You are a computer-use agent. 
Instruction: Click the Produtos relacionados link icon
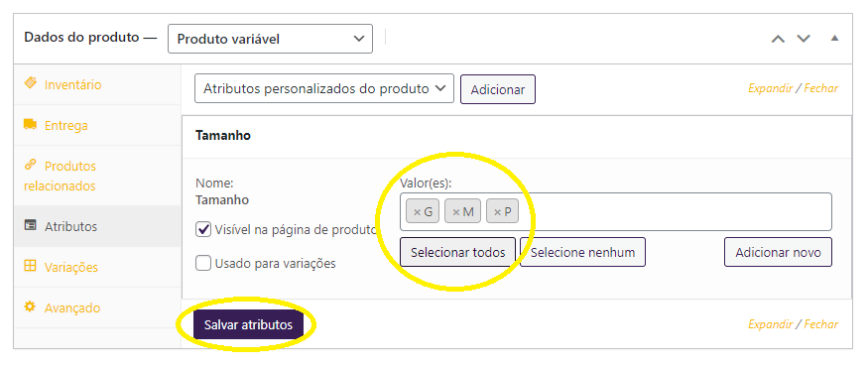[30, 165]
